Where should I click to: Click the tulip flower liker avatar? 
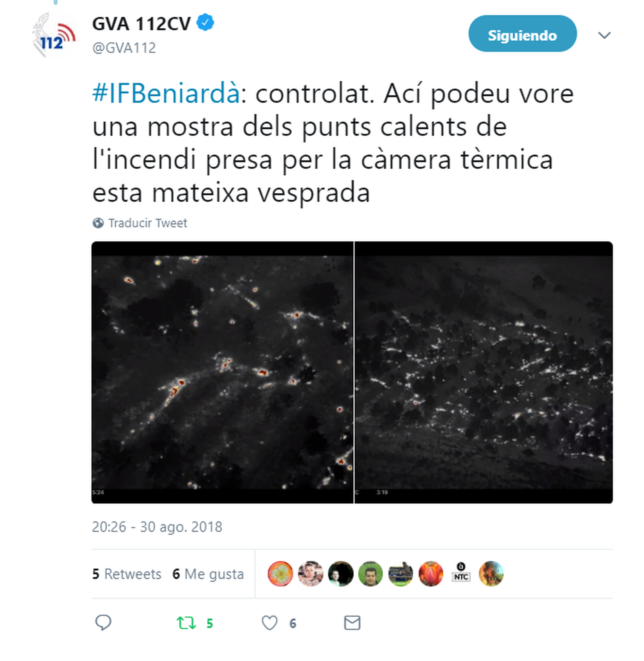(431, 573)
